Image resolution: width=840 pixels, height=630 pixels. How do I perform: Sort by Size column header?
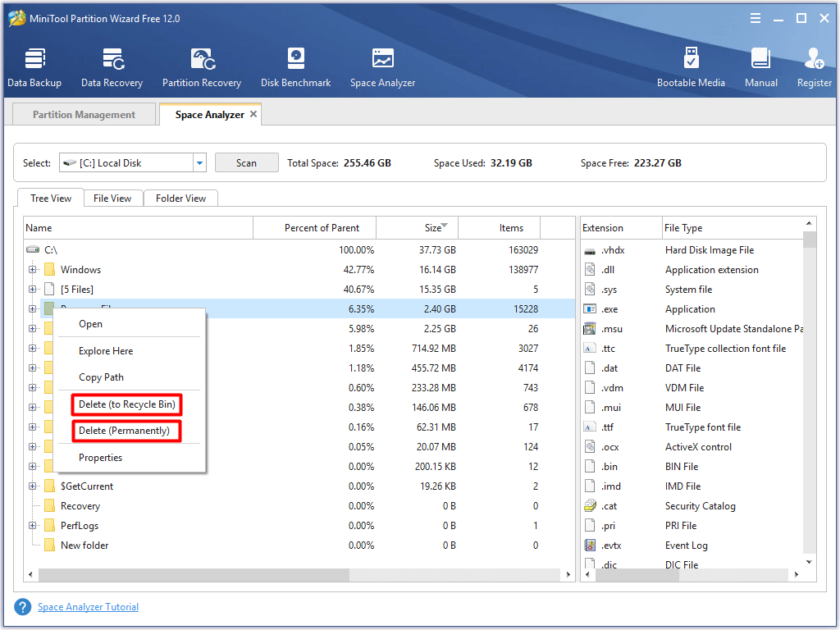[418, 228]
